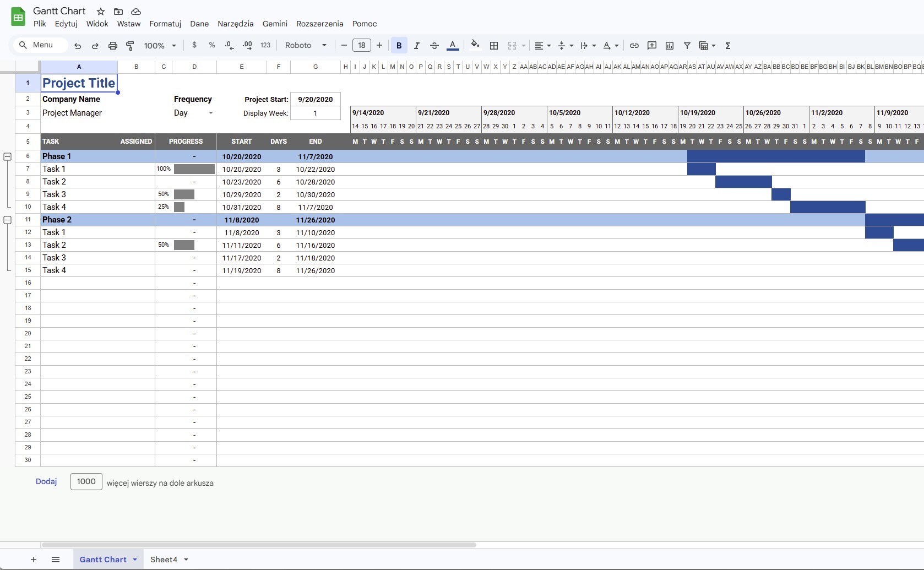Screen dimensions: 924x570
Task: Create a filter with funnel icon
Action: [687, 46]
